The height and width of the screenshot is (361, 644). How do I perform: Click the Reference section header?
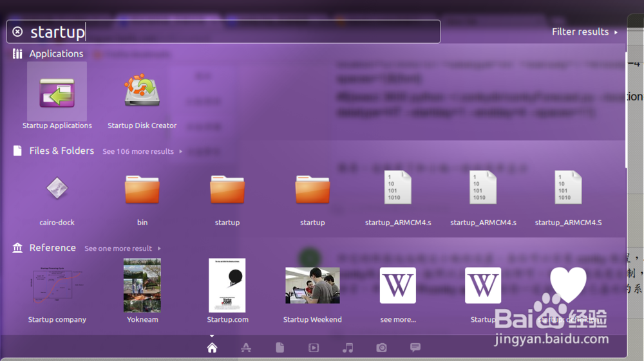[x=53, y=248]
